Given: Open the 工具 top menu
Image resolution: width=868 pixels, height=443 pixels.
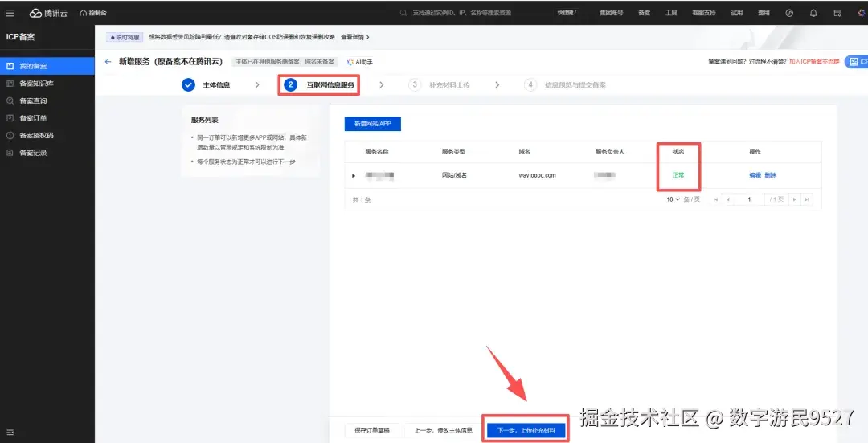Looking at the screenshot, I should pos(671,13).
